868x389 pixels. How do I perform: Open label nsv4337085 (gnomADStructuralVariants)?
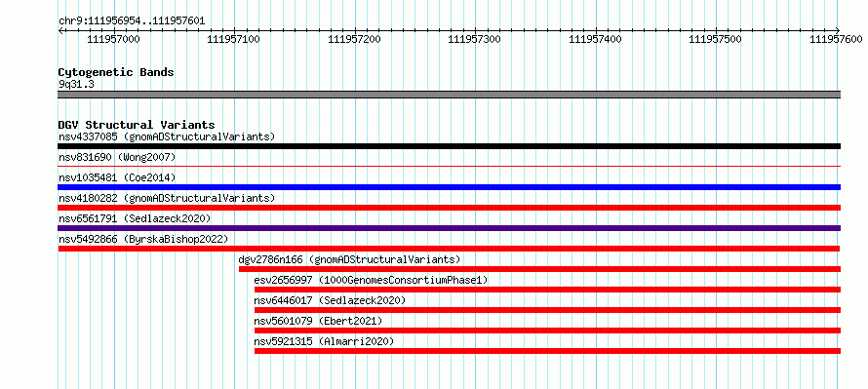[x=167, y=136]
